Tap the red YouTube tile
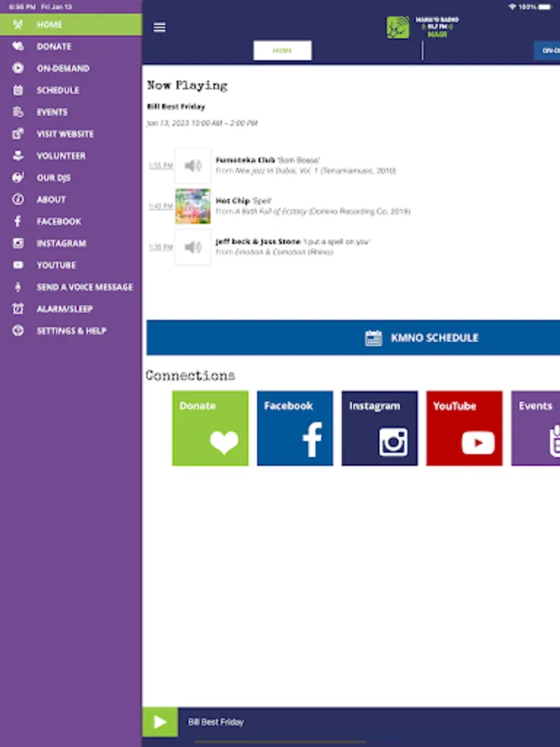This screenshot has height=747, width=560. pyautogui.click(x=465, y=428)
